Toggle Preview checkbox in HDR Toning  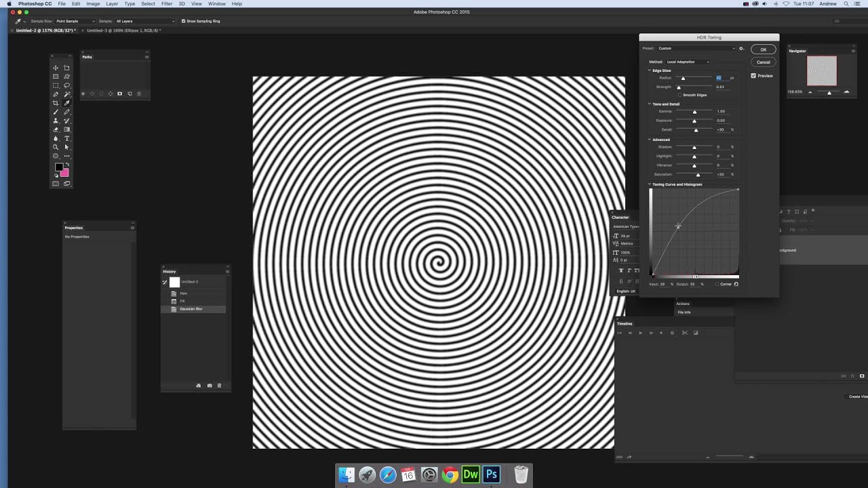pos(753,76)
